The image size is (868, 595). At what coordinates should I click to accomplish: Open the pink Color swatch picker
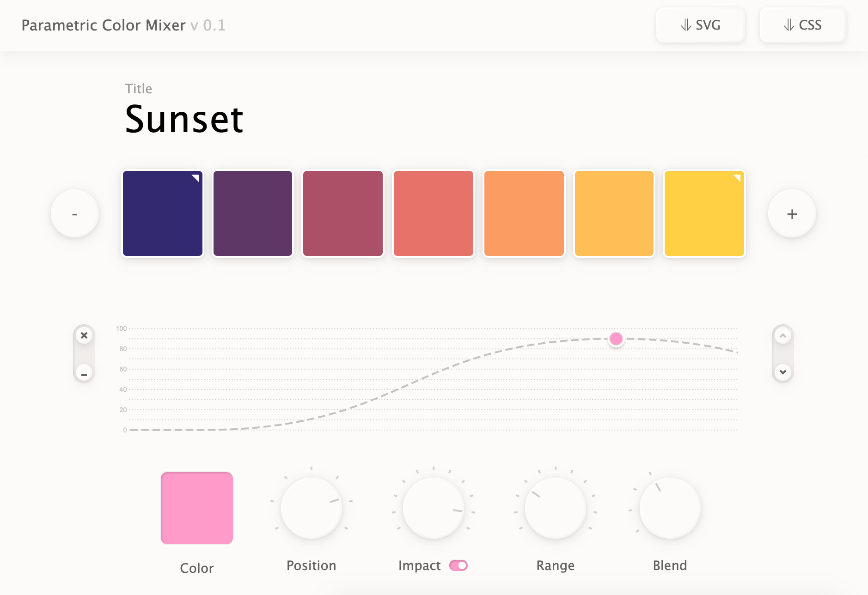click(x=197, y=508)
